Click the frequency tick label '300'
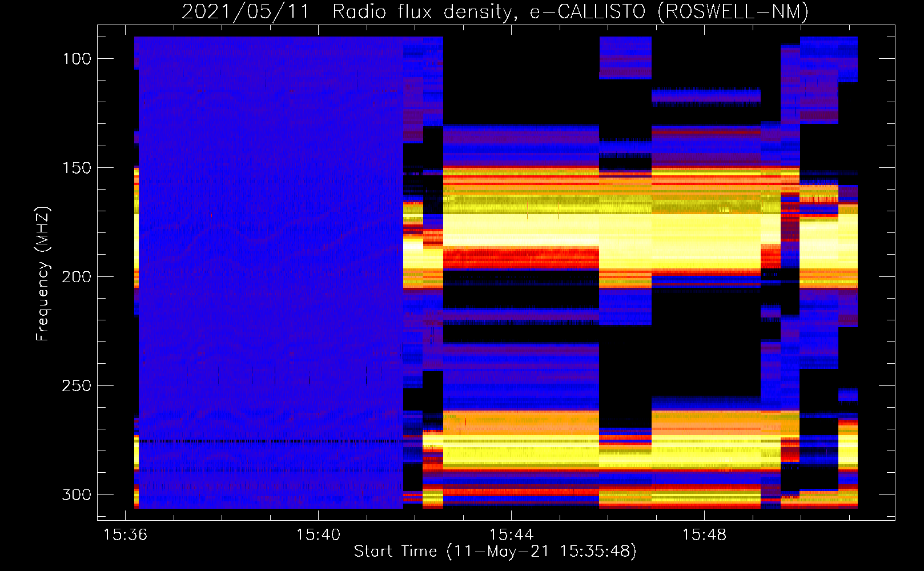The image size is (924, 571). coord(77,494)
